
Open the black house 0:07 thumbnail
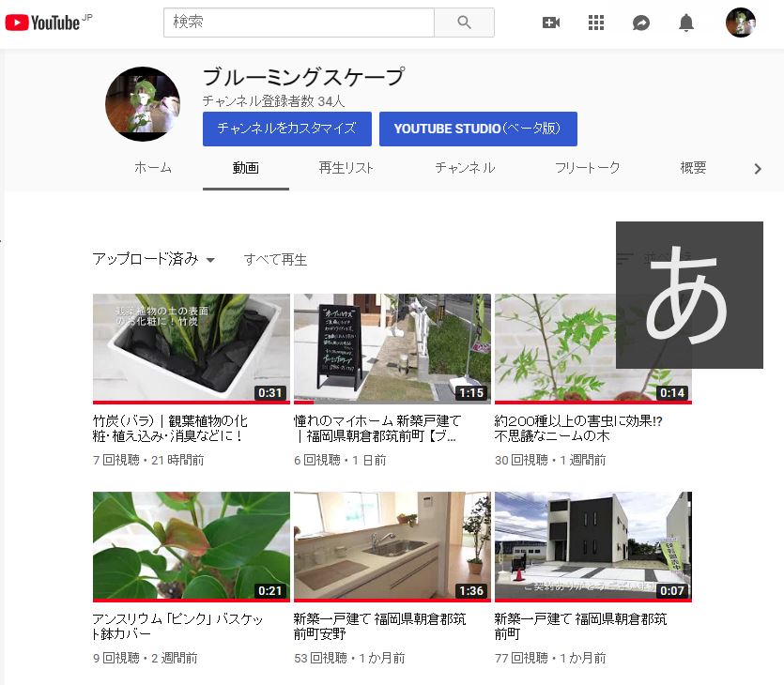(593, 547)
